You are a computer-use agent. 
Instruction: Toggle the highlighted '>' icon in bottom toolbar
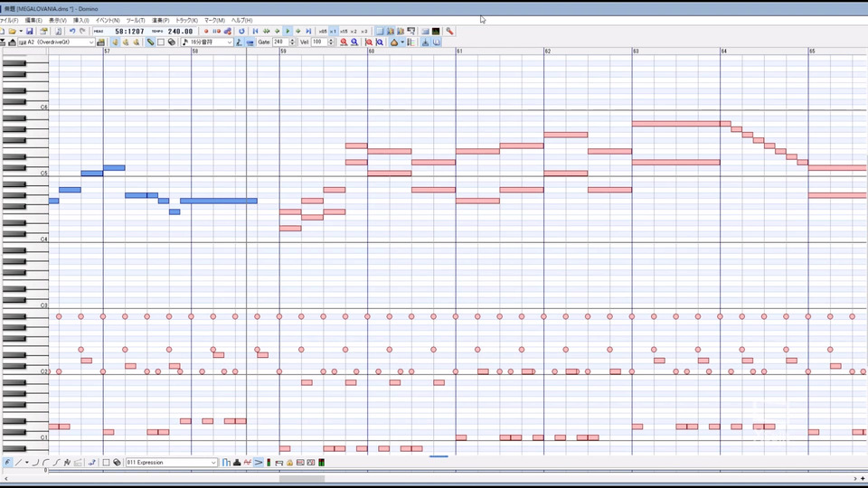(259, 463)
